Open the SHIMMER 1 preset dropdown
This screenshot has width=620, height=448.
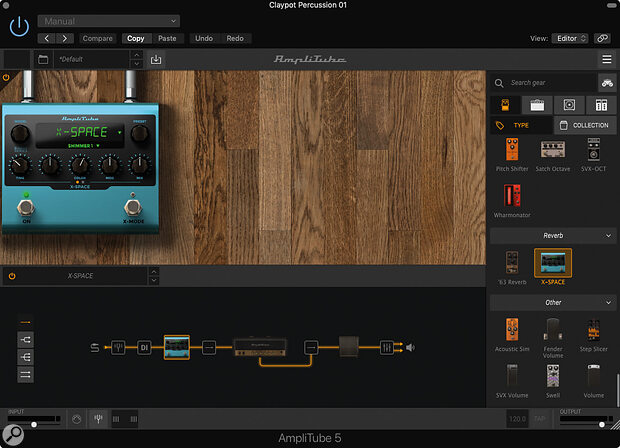tap(83, 146)
